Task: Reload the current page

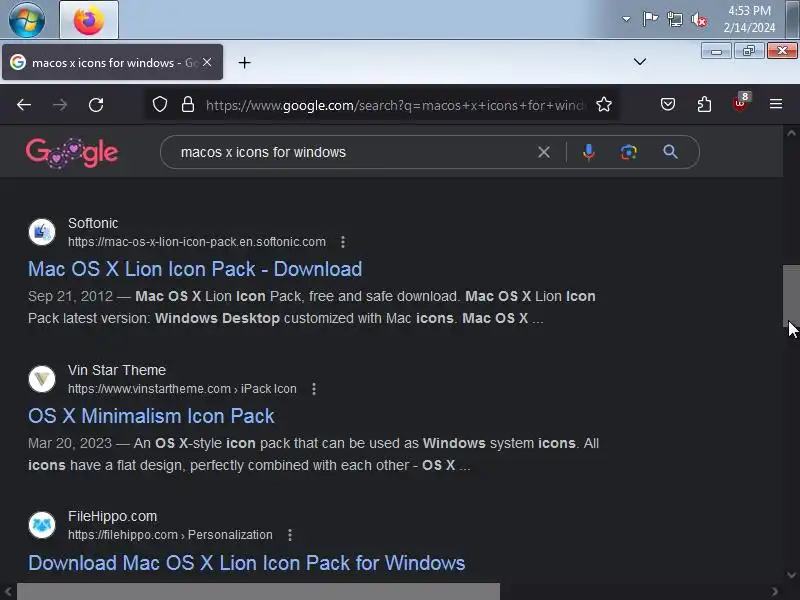Action: click(96, 105)
